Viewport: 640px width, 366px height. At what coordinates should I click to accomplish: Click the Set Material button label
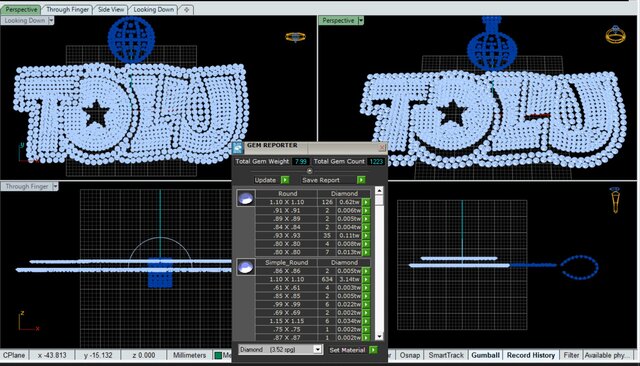[347, 350]
